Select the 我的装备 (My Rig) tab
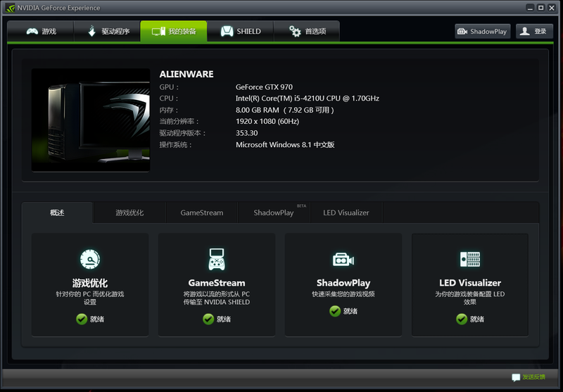Viewport: 563px width, 392px height. pos(174,31)
